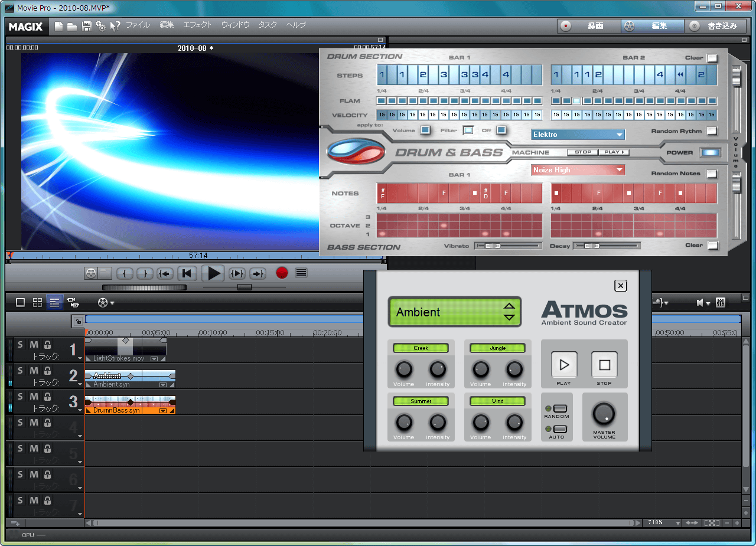Toggle the AUTO switch in Atmos
The height and width of the screenshot is (546, 756).
561,429
